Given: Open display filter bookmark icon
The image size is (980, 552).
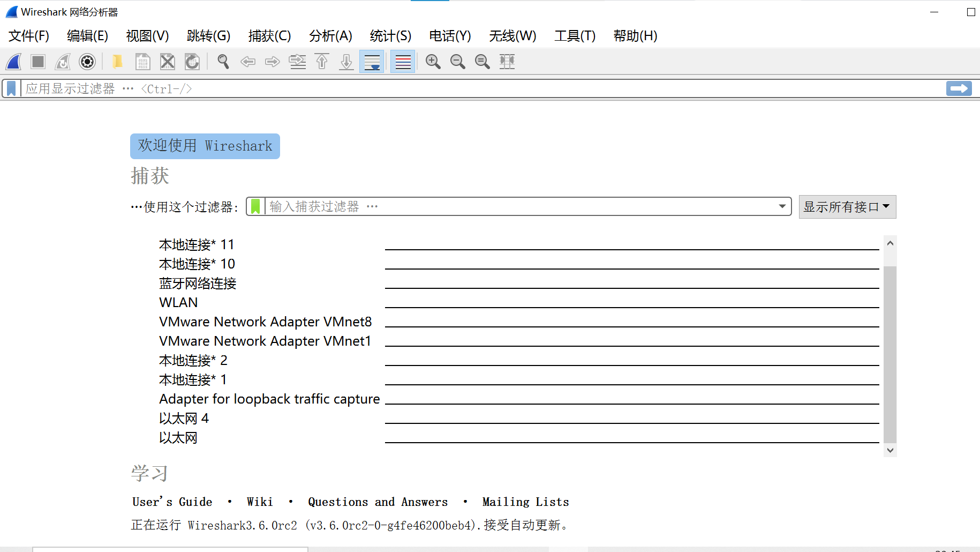Looking at the screenshot, I should [x=11, y=88].
